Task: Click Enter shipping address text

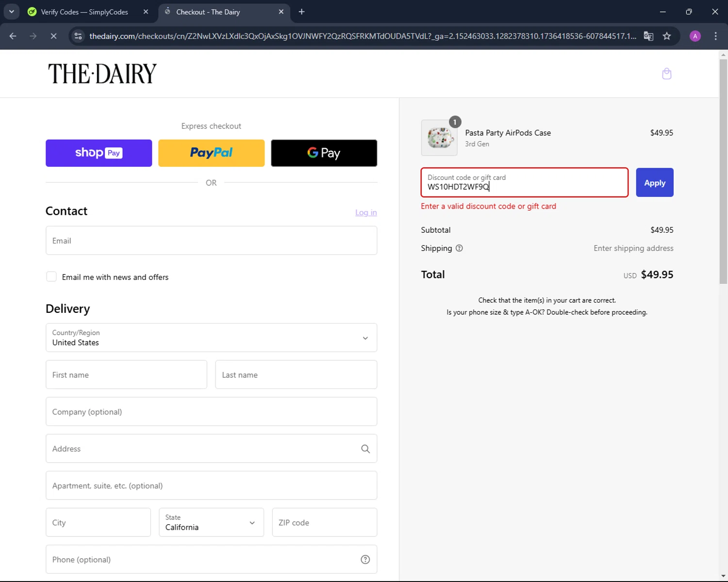Action: [633, 248]
